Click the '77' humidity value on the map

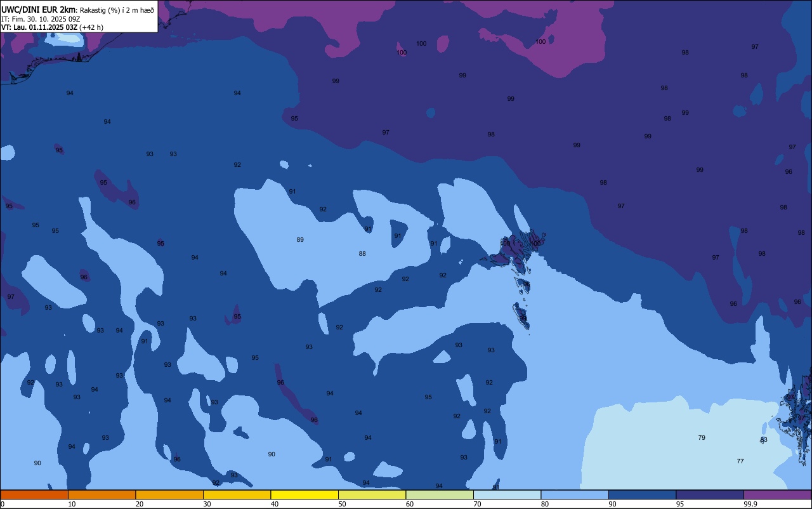pyautogui.click(x=740, y=461)
